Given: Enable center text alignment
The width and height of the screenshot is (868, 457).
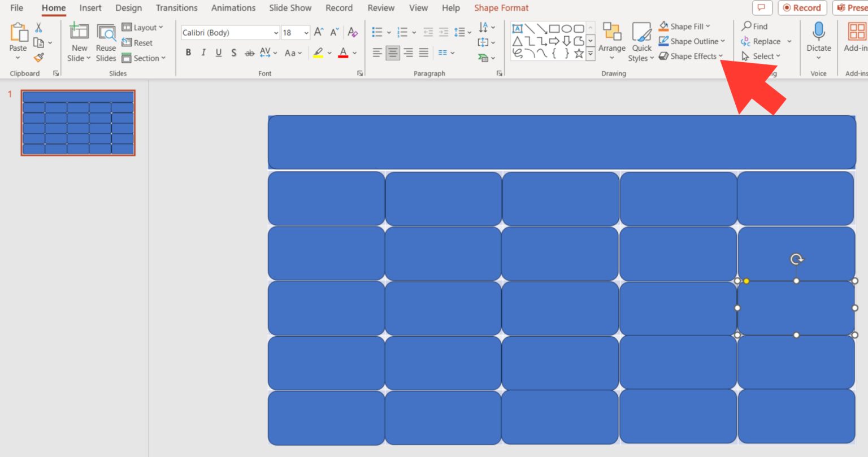Looking at the screenshot, I should tap(392, 53).
